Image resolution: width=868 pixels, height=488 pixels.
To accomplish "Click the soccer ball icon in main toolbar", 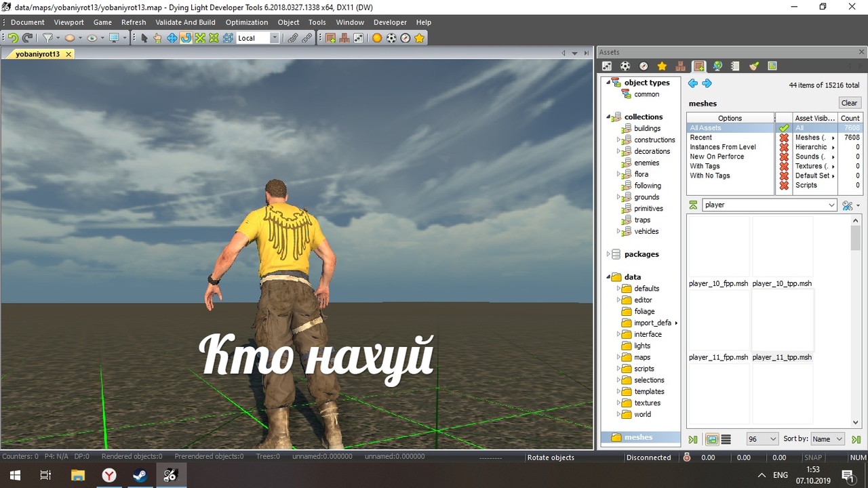I will [391, 38].
